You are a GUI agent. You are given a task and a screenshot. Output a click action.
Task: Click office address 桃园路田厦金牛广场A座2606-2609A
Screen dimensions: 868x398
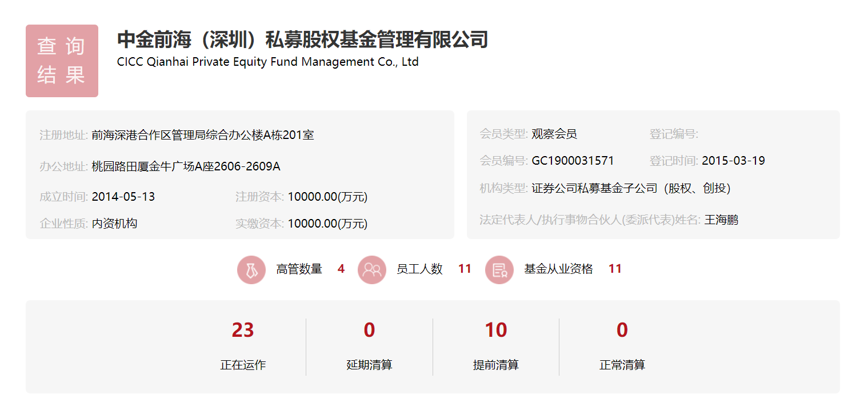[186, 166]
